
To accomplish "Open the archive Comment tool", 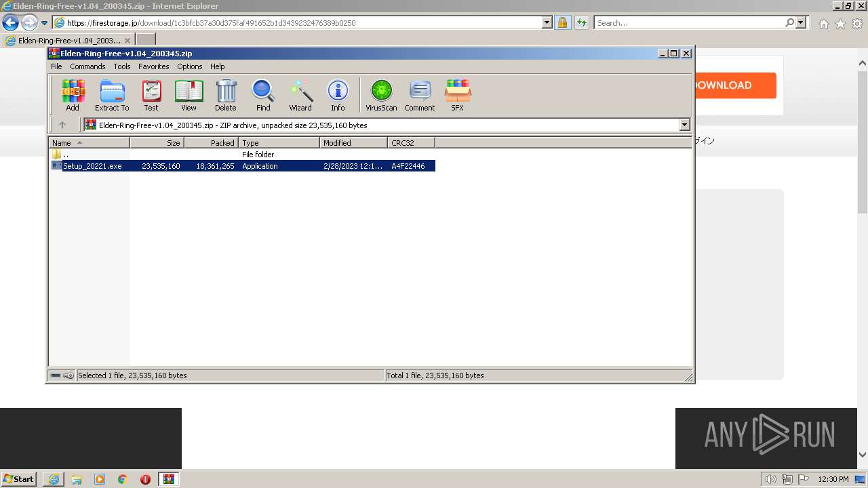I will (420, 95).
